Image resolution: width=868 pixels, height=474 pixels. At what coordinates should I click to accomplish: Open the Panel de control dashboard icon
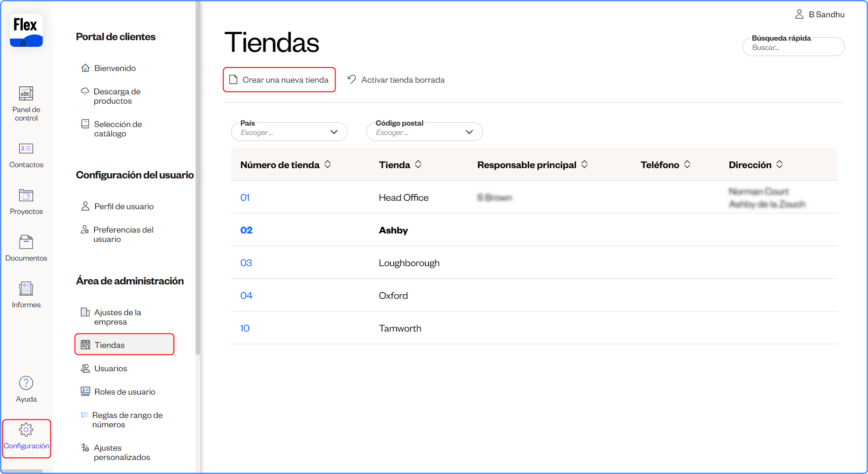26,94
